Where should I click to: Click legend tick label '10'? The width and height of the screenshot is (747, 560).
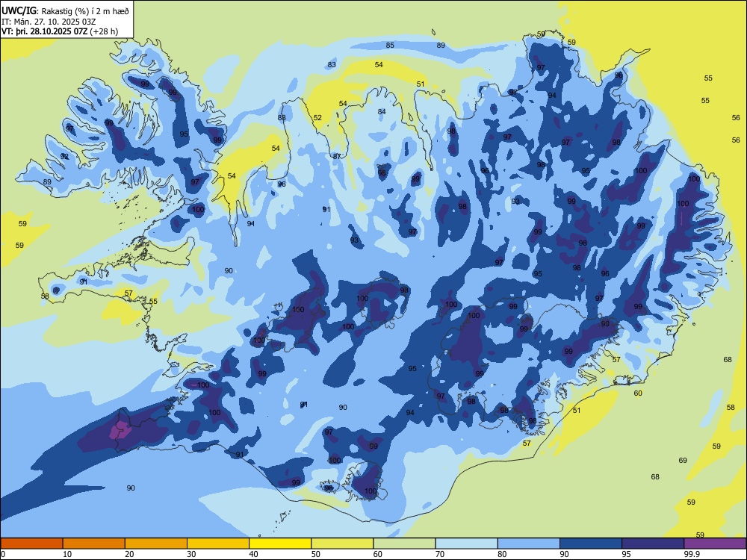coord(67,554)
